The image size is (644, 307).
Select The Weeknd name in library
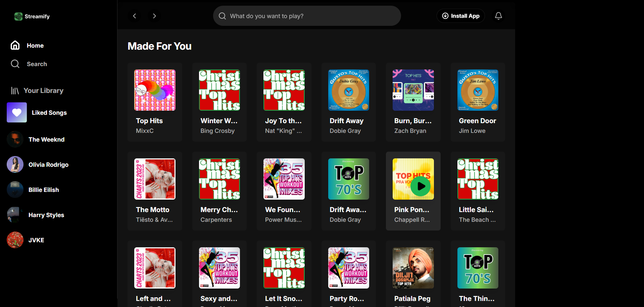(47, 140)
